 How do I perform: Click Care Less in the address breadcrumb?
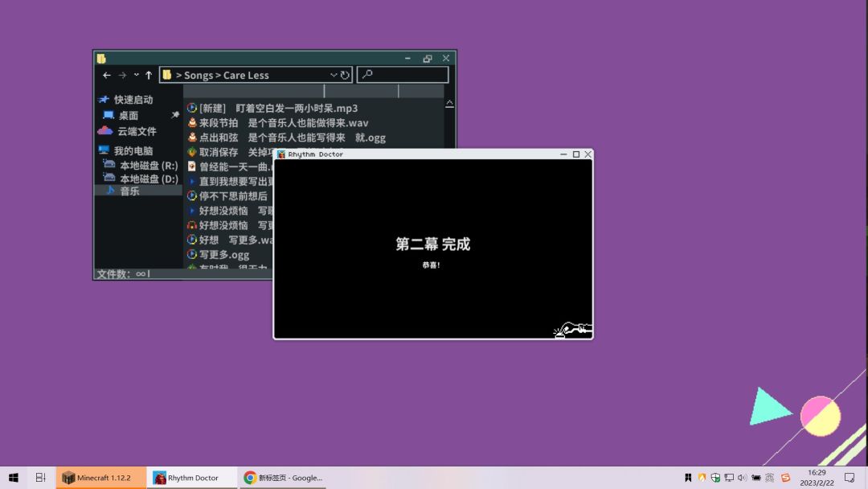coord(246,76)
